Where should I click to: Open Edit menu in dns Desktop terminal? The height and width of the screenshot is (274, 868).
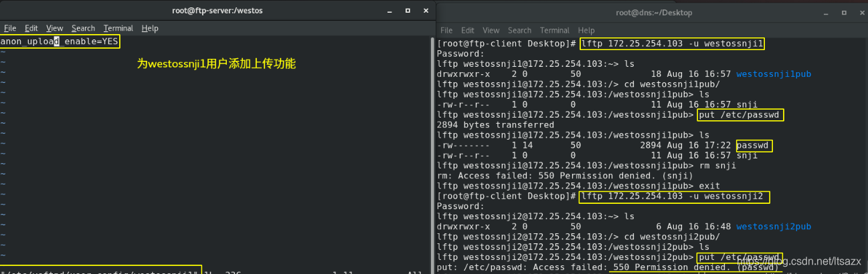pyautogui.click(x=468, y=30)
